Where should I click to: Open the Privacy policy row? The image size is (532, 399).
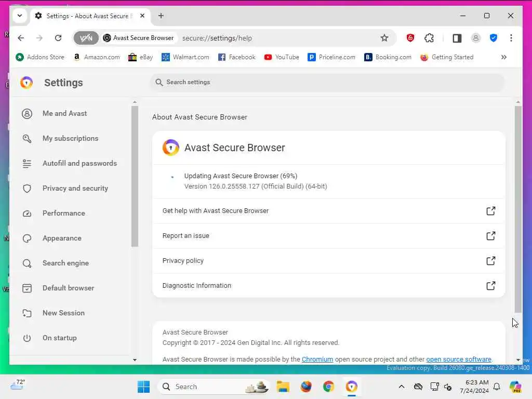[329, 261]
